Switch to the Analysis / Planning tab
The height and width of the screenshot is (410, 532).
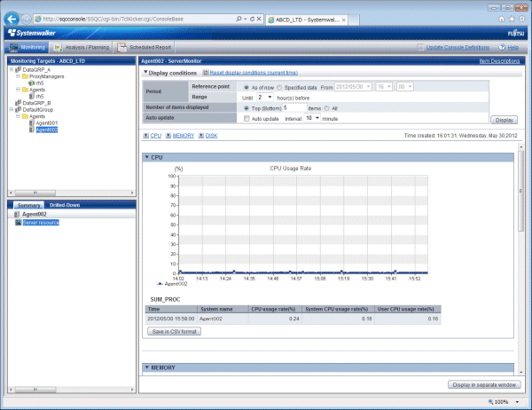[x=82, y=47]
